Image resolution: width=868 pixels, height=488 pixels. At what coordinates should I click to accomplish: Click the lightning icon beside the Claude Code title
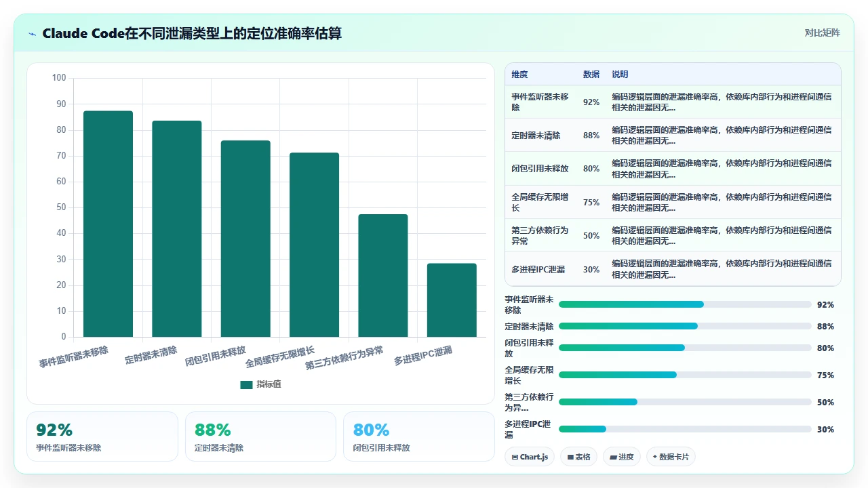click(33, 33)
